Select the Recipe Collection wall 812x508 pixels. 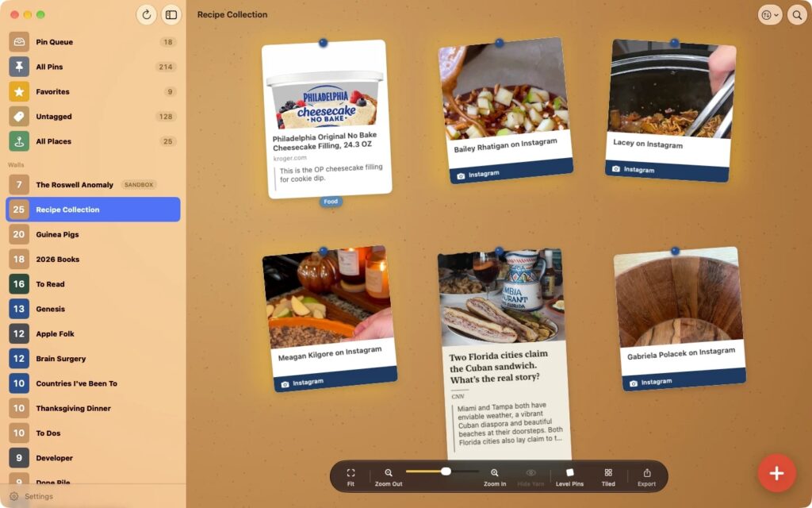click(x=94, y=210)
